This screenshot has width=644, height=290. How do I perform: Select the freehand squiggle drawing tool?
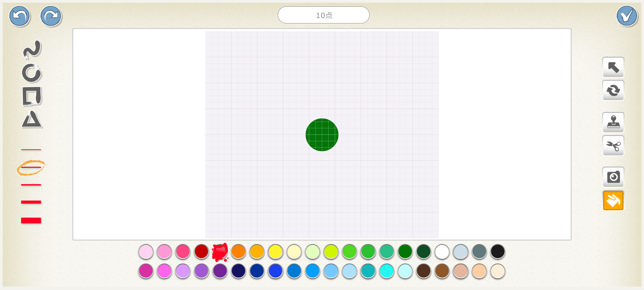pyautogui.click(x=32, y=50)
